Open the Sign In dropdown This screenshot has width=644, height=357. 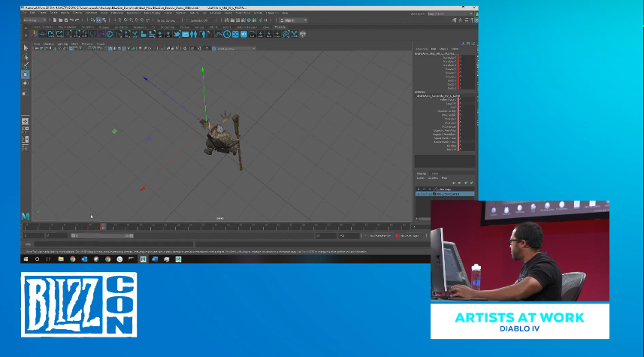pos(293,20)
